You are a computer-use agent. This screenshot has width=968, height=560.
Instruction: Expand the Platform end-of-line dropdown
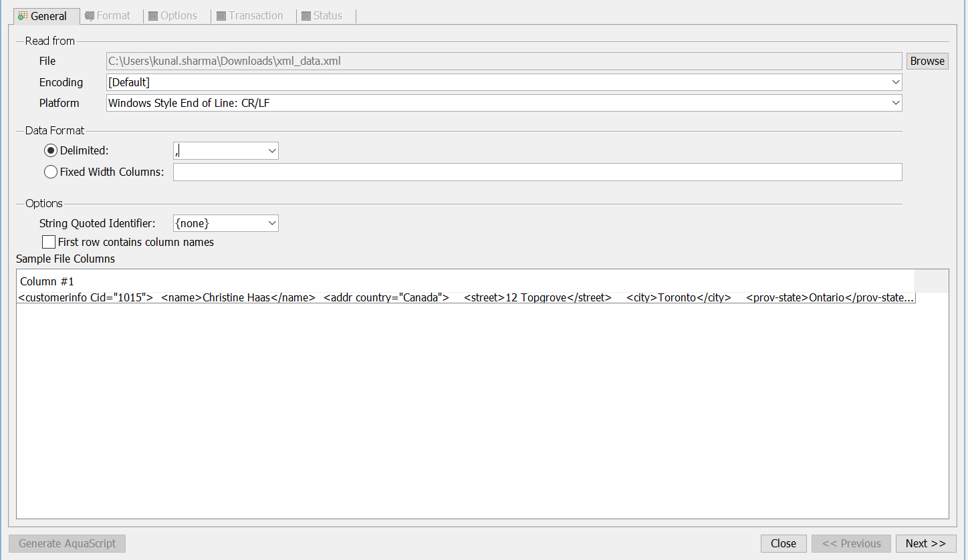(x=895, y=103)
